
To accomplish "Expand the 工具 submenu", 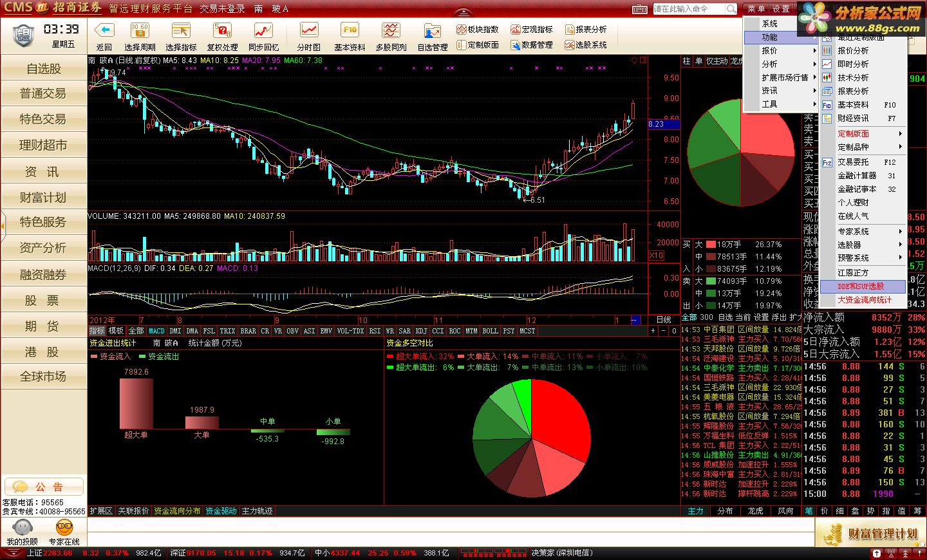I will [x=781, y=104].
